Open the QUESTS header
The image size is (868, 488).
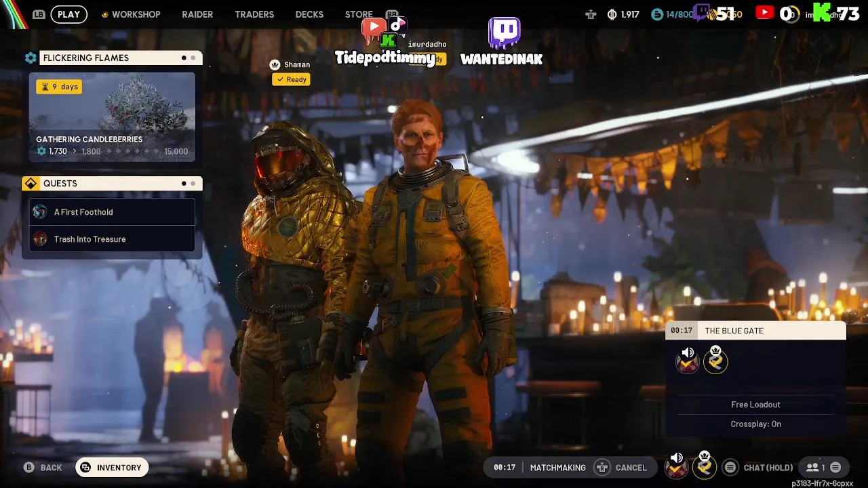121,184
